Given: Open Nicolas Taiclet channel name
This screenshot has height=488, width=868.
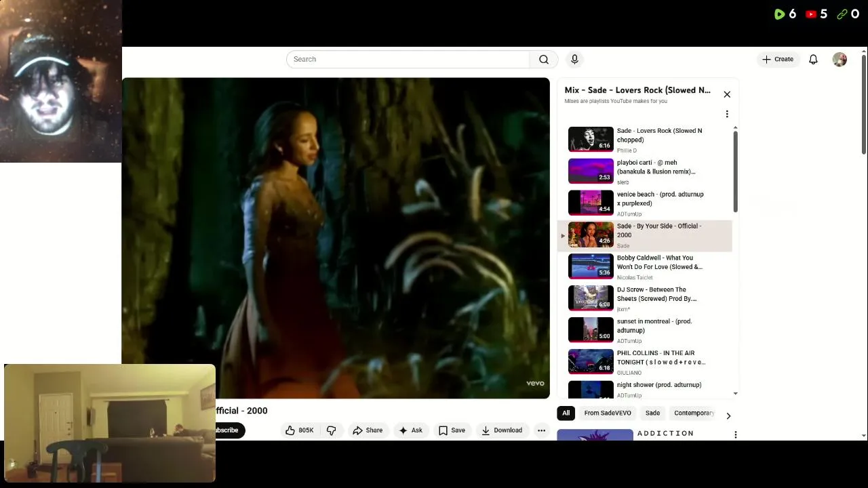Looking at the screenshot, I should point(635,277).
